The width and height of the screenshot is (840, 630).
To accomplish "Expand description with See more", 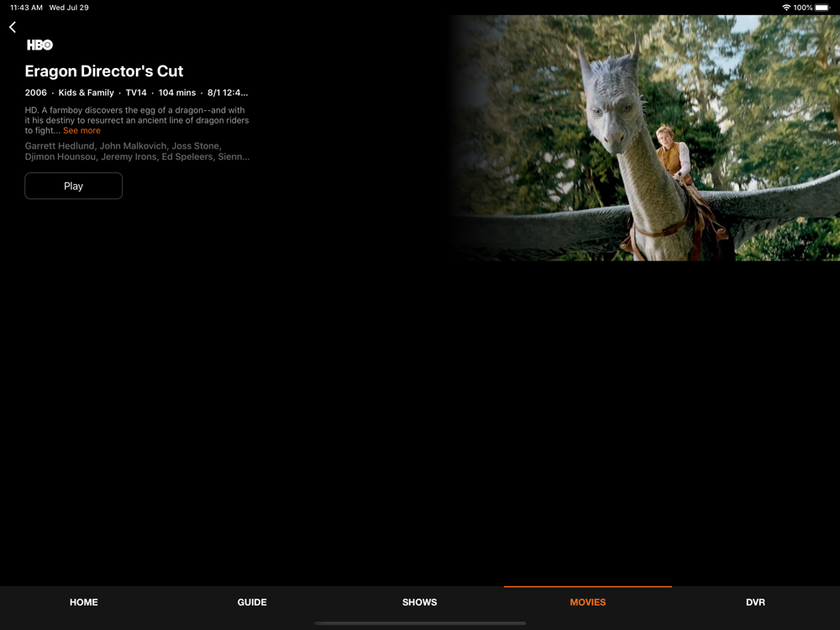I will tap(82, 131).
